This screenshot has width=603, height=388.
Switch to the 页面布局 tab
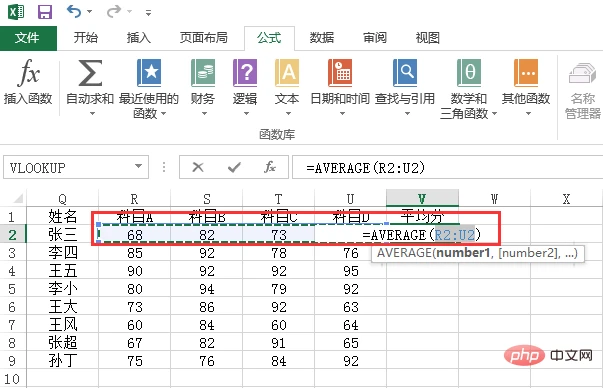click(203, 38)
